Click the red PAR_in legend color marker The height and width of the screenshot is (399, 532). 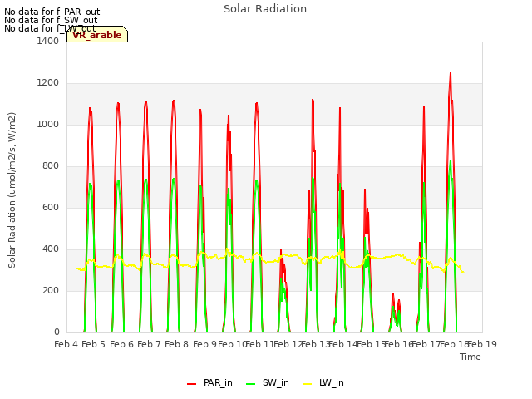pos(192,384)
